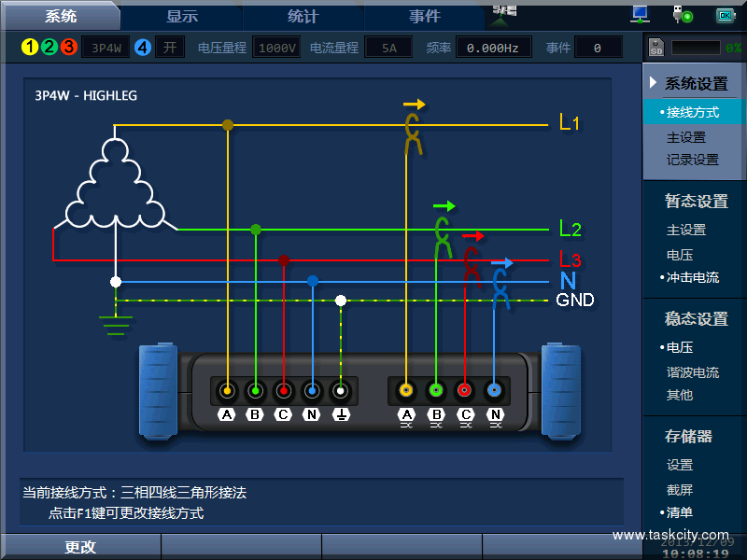
Task: Open the 统计 tab
Action: tap(303, 16)
